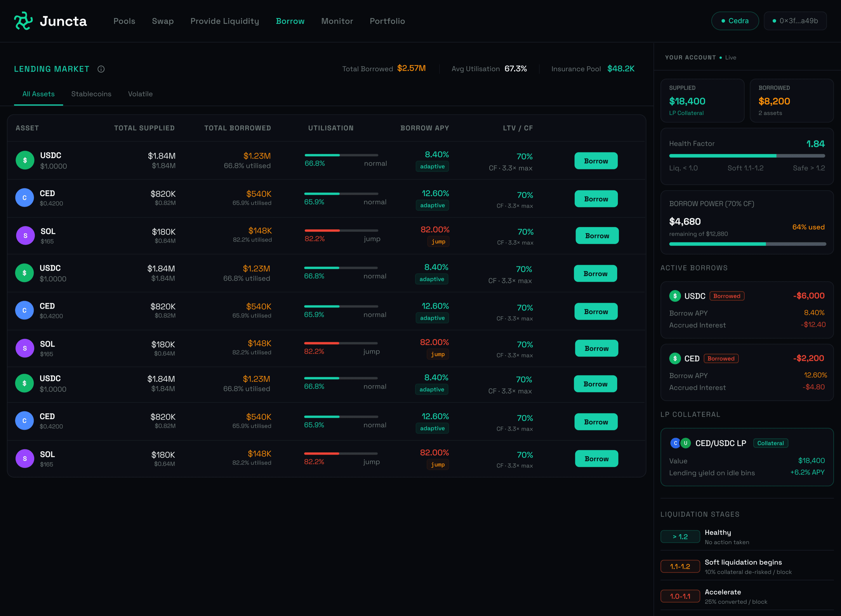The width and height of the screenshot is (841, 616).
Task: Select the Borrow nav item
Action: (290, 21)
